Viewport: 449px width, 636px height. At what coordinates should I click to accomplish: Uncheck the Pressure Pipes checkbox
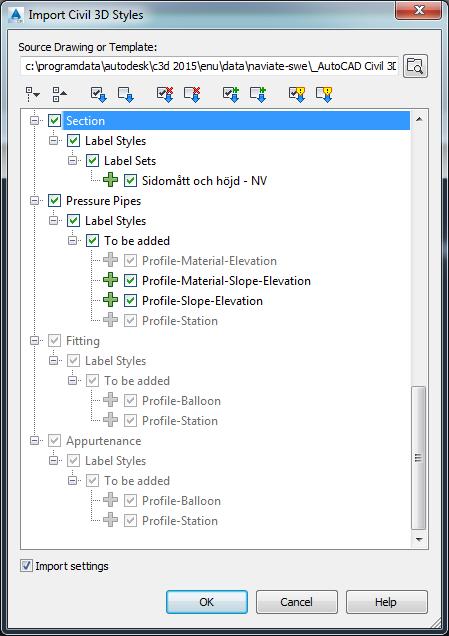pos(54,200)
